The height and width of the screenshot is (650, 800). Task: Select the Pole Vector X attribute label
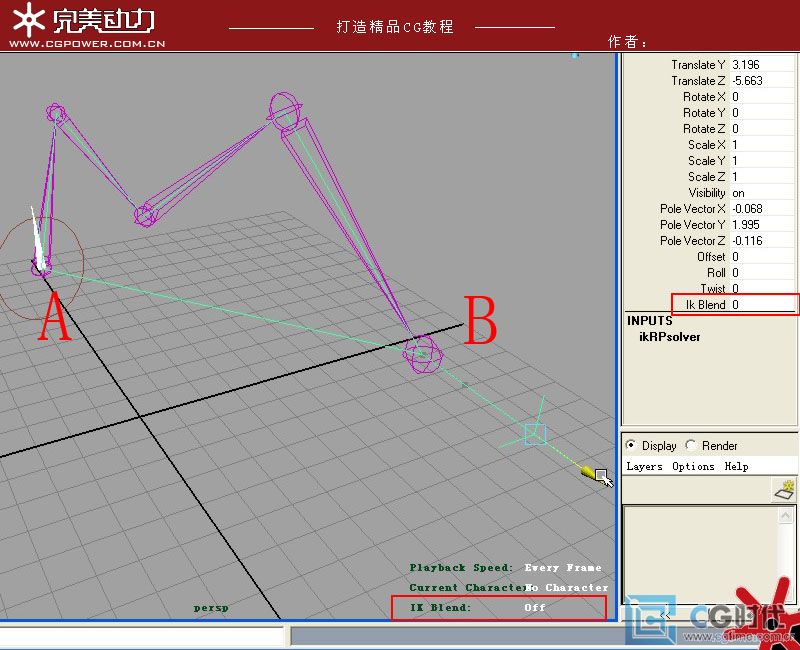point(692,209)
